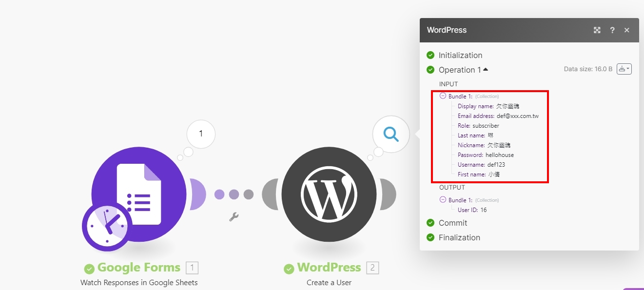Viewport: 644px width, 290px height.
Task: Open help via the question mark icon
Action: coord(612,30)
